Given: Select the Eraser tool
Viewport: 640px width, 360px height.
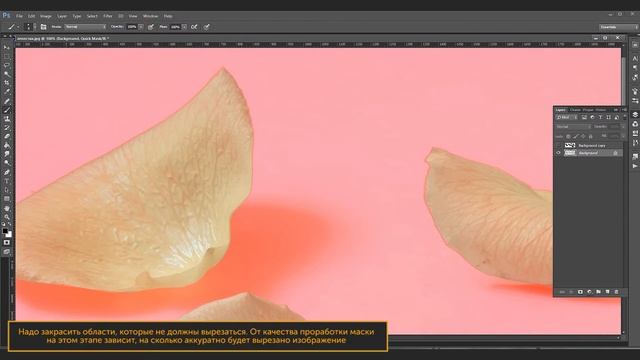Looking at the screenshot, I should [x=7, y=136].
